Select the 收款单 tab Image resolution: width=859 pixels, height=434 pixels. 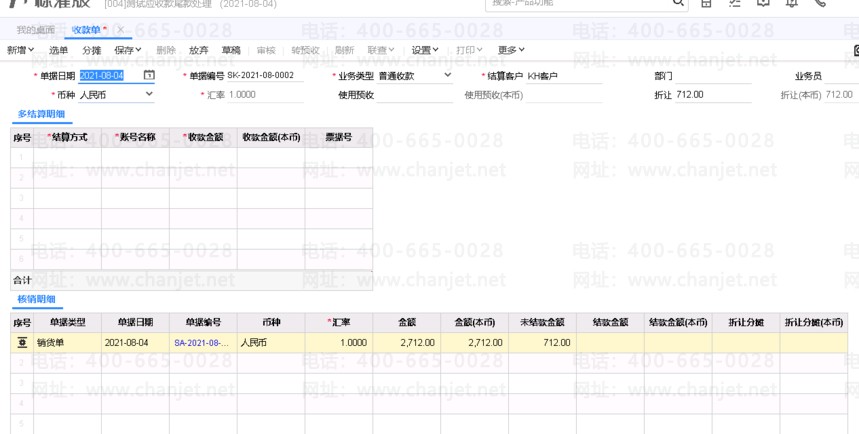click(86, 30)
